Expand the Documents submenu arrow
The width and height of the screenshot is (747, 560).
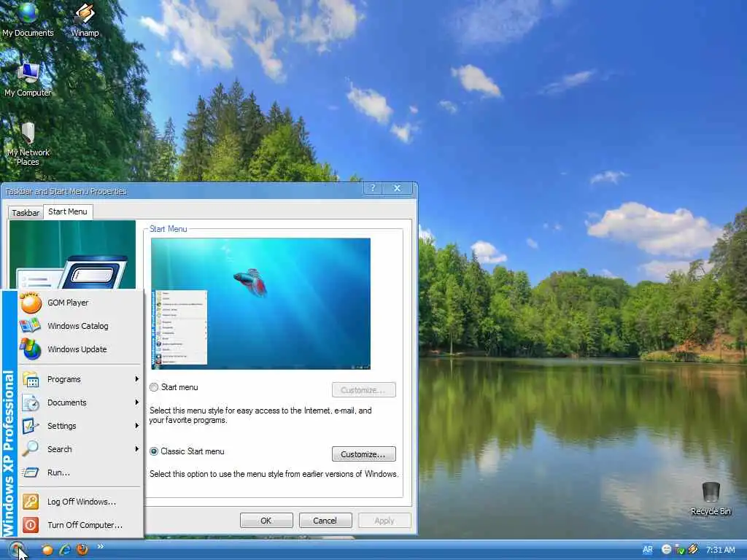136,402
